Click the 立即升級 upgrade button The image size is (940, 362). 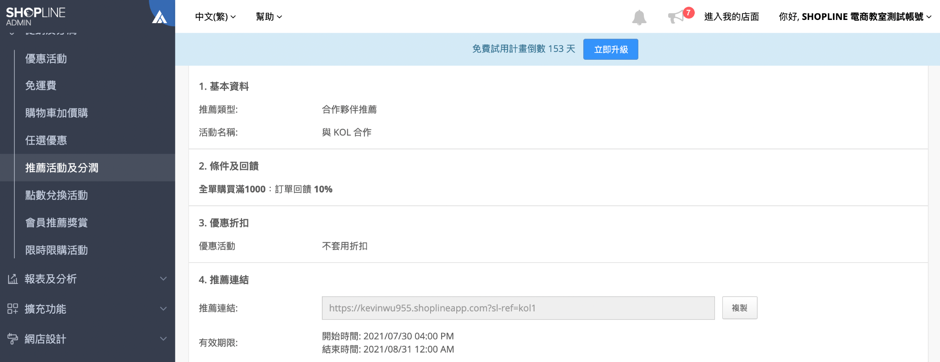[x=610, y=50]
